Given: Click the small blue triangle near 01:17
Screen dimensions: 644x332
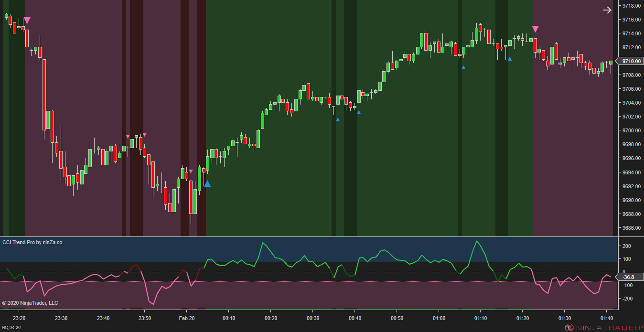Looking at the screenshot, I should pos(510,59).
